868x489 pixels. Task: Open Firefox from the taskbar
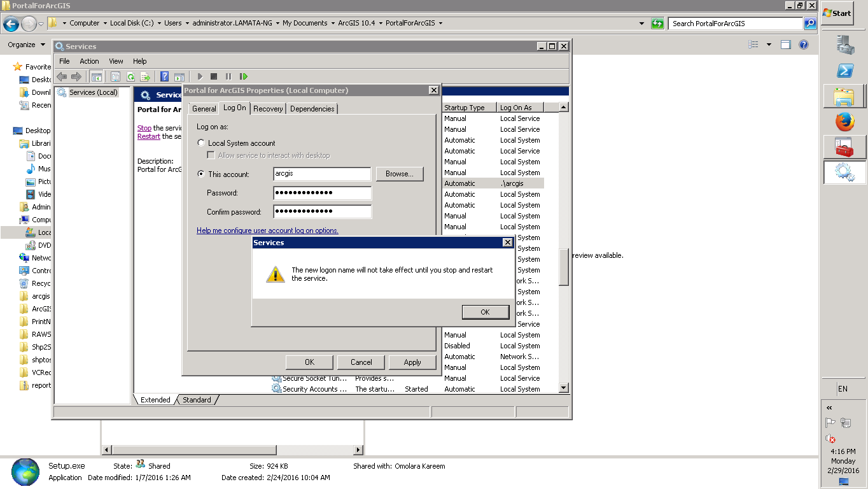(845, 122)
